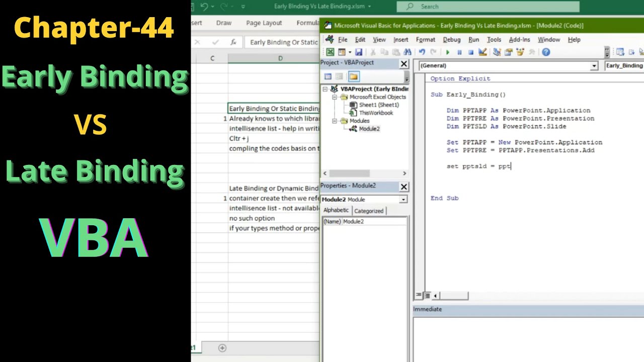Collapse the Microsoft Excel Objects folder
The height and width of the screenshot is (362, 644).
tap(334, 97)
